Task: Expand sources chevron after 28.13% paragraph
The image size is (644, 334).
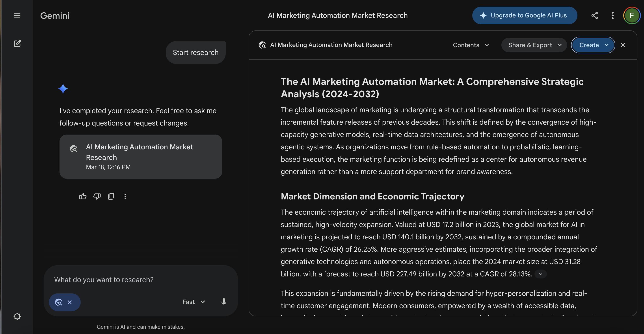Action: (x=540, y=274)
